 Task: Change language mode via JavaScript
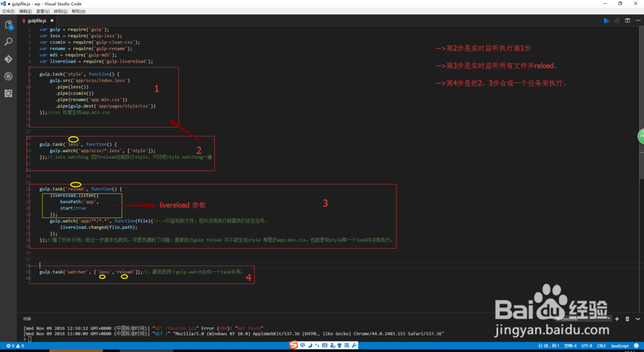coord(620,346)
